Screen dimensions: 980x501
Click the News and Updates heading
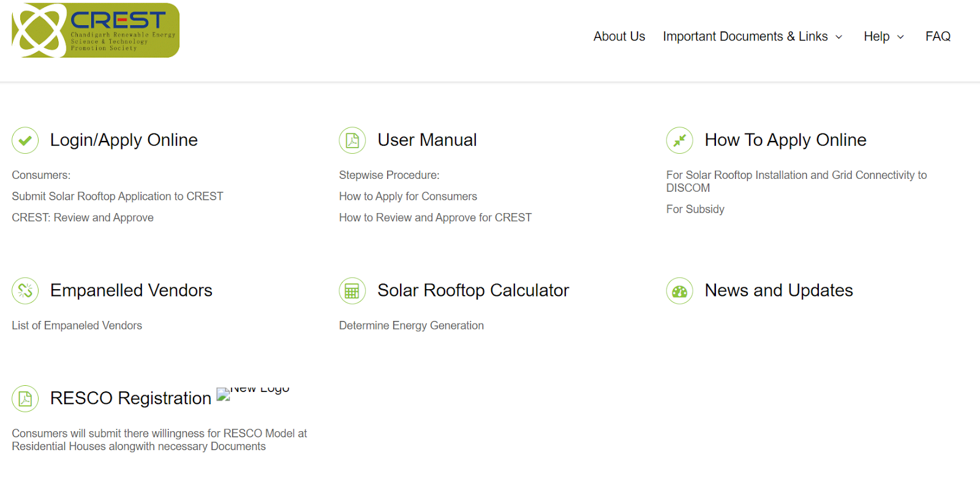click(x=779, y=290)
